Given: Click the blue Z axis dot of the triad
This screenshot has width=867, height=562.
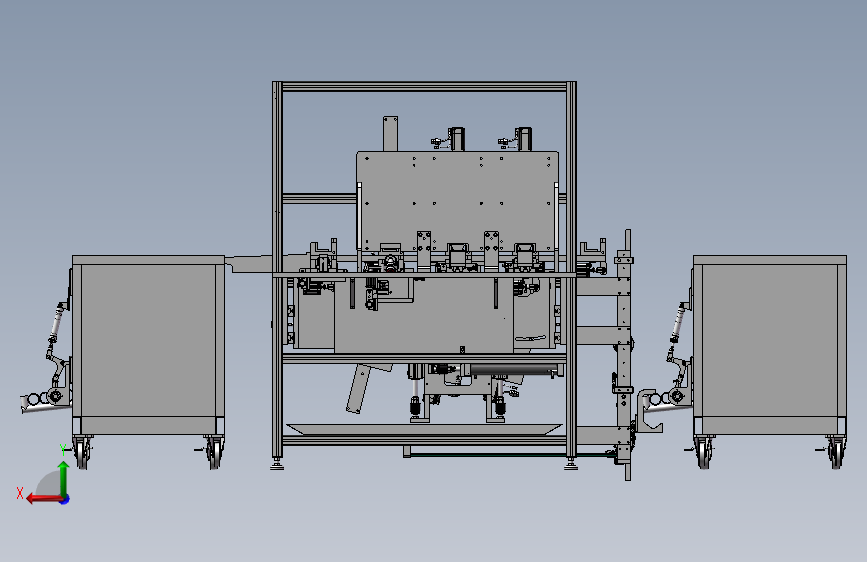Looking at the screenshot, I should pos(65,499).
